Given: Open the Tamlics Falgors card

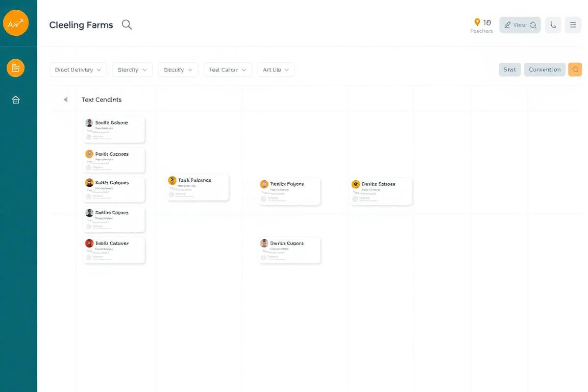Looking at the screenshot, I should click(290, 191).
